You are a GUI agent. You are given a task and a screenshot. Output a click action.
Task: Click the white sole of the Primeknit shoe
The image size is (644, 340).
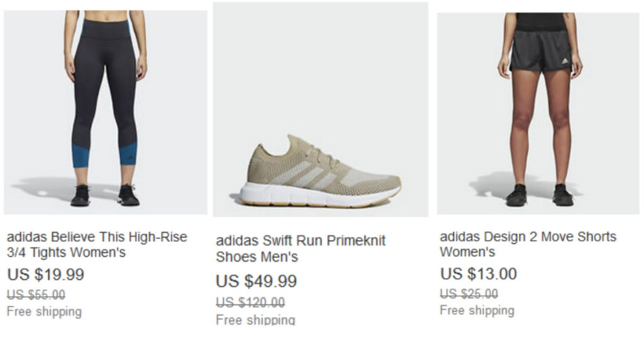[x=314, y=195]
